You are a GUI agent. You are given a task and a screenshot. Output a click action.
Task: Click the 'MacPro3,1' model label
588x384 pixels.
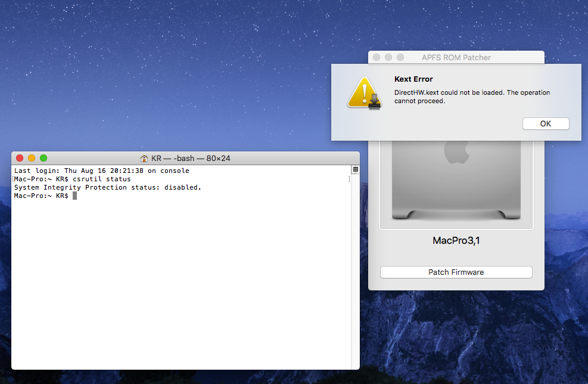[x=456, y=240]
